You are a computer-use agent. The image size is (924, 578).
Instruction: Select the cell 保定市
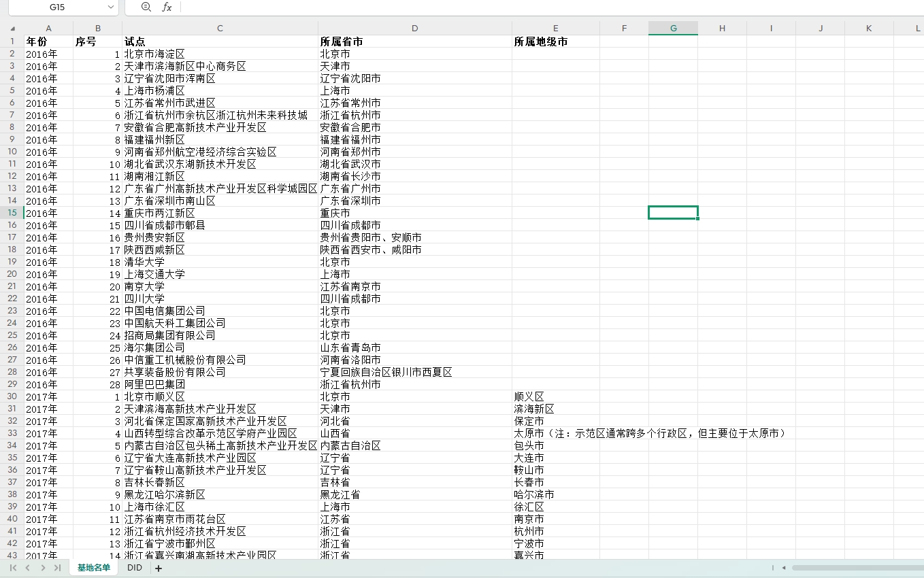tap(556, 421)
